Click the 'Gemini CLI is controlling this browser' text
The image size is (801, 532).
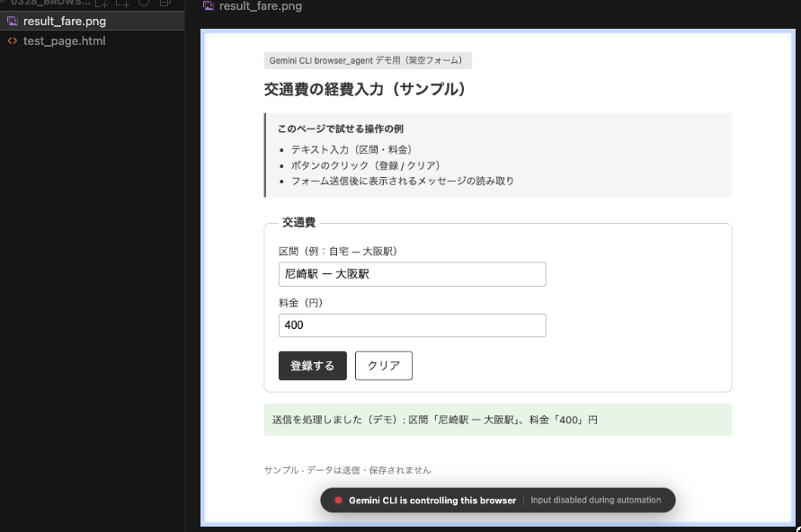[x=432, y=501]
